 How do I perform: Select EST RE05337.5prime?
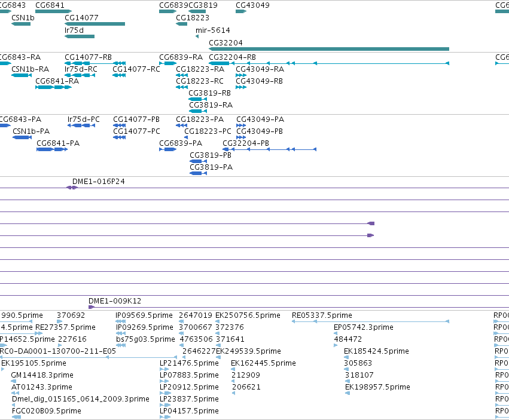(370, 321)
